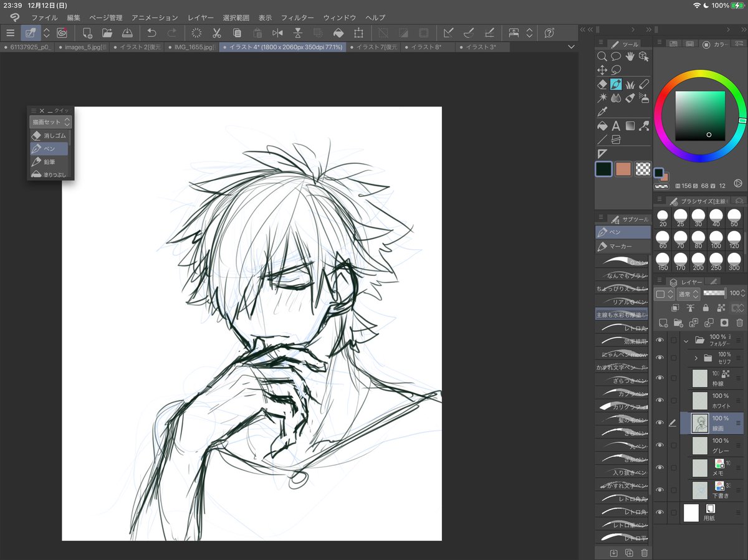Select the Eraser tool in tool palette
This screenshot has width=748, height=560.
pos(602,84)
